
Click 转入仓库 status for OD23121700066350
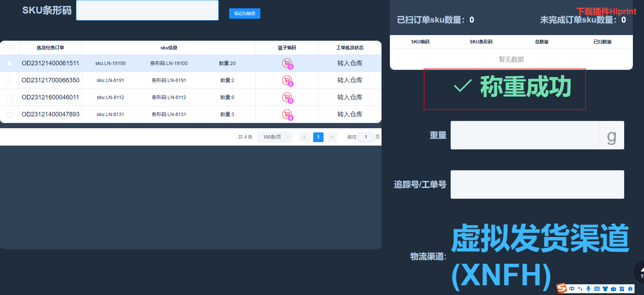tap(350, 80)
